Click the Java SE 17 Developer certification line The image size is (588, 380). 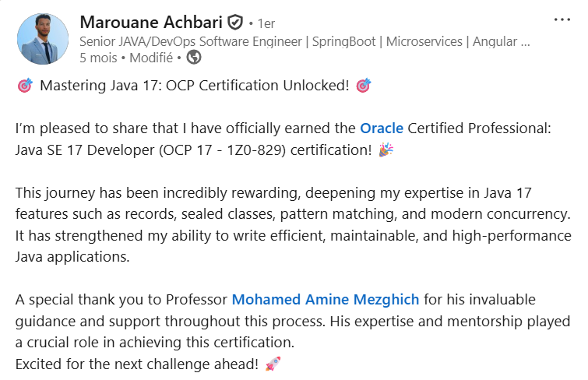(x=193, y=150)
